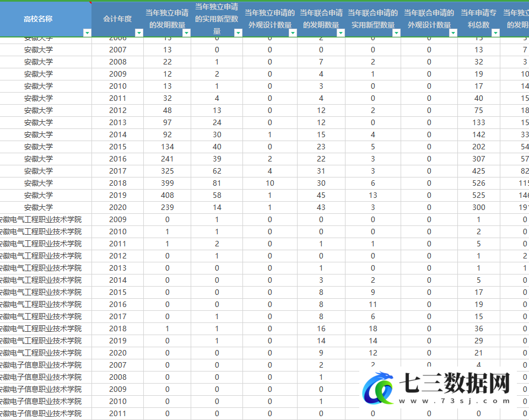Open the 当年联合申请的发明数量 filter dropdown
Screen dimensions: 529x420
tap(341, 33)
